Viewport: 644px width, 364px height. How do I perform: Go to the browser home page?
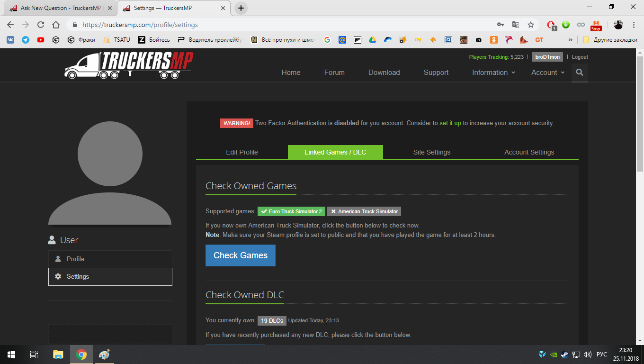coord(56,25)
